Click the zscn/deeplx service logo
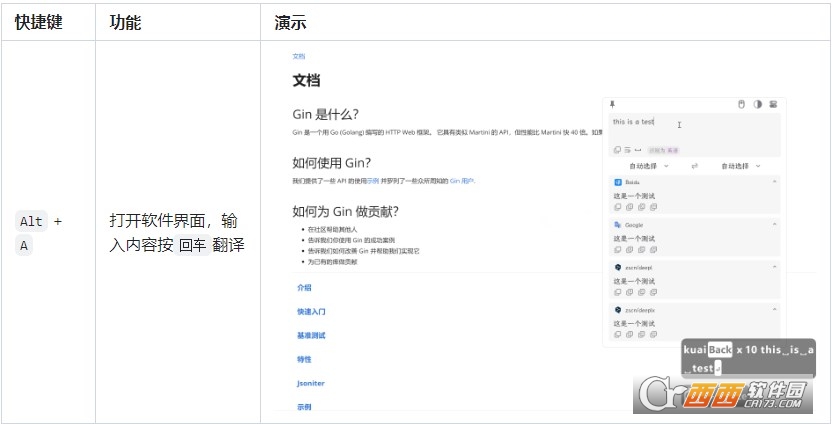This screenshot has height=424, width=833. (x=618, y=310)
